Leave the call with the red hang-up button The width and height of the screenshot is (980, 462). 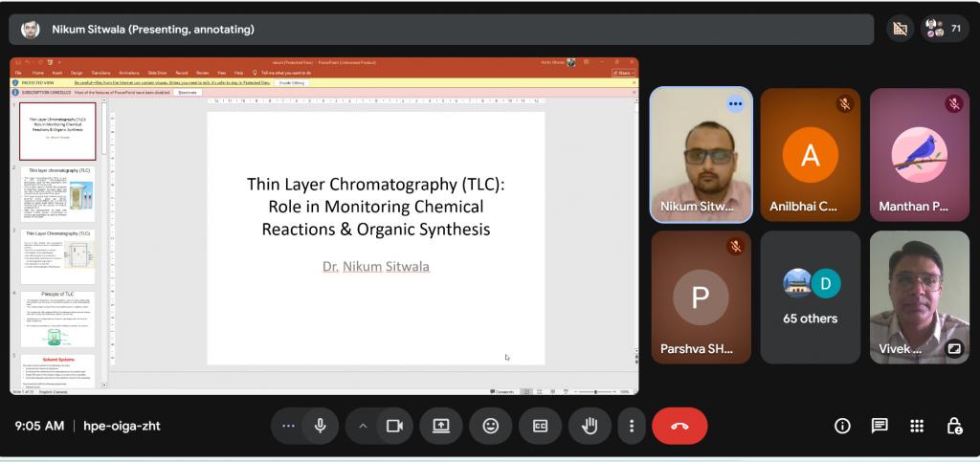click(679, 426)
